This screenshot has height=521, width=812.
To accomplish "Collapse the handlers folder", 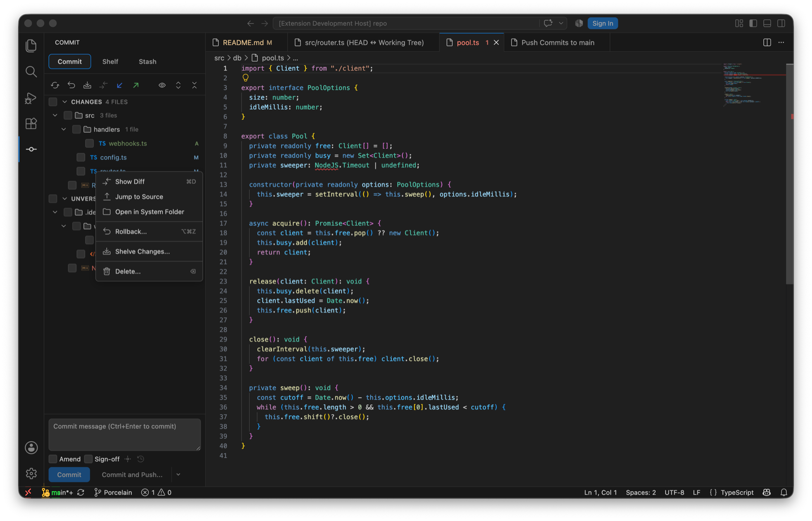I will coord(63,129).
